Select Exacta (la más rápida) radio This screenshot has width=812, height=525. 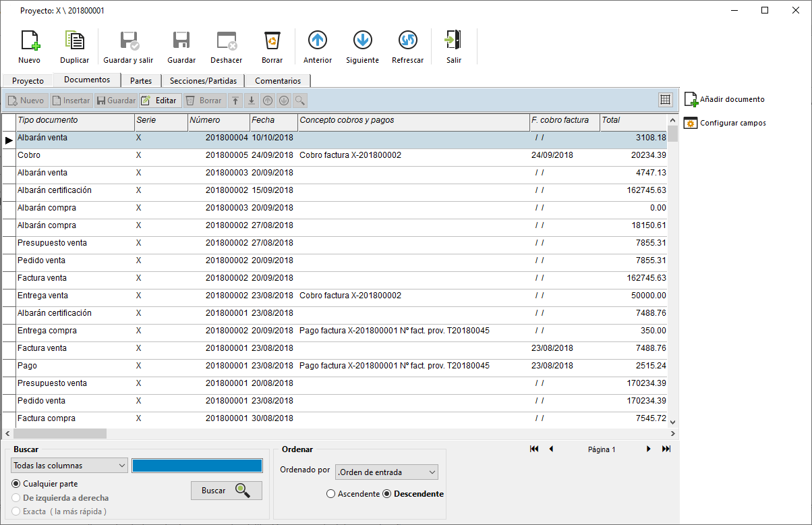click(59, 512)
